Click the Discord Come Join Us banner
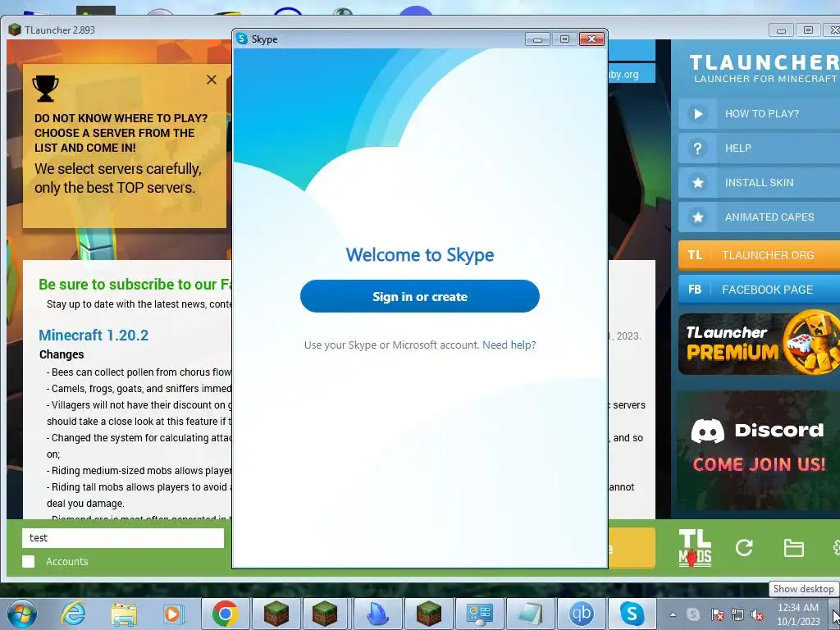The image size is (840, 630). click(759, 450)
